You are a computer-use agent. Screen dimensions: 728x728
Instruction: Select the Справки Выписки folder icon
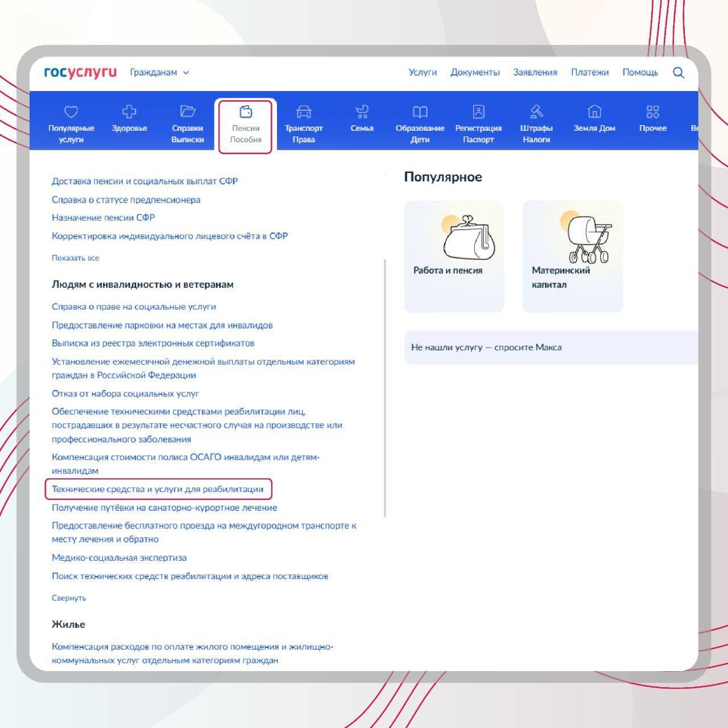(x=188, y=111)
